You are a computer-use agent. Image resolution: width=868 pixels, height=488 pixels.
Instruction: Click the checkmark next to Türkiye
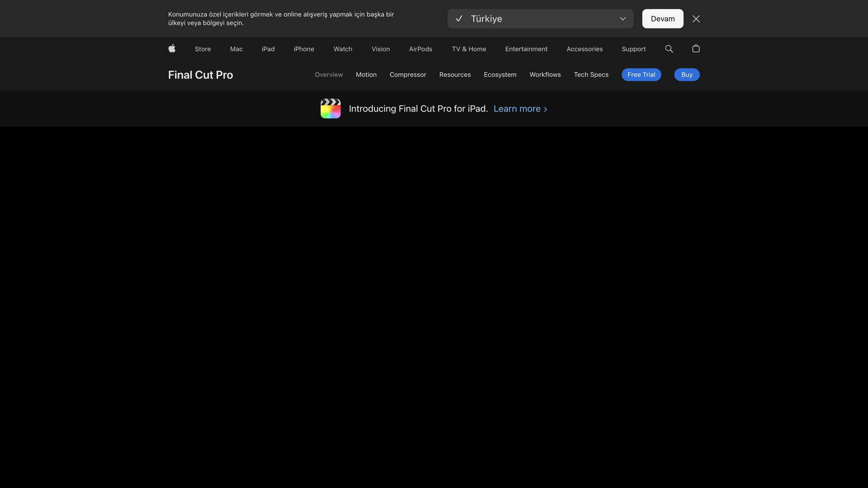[459, 19]
